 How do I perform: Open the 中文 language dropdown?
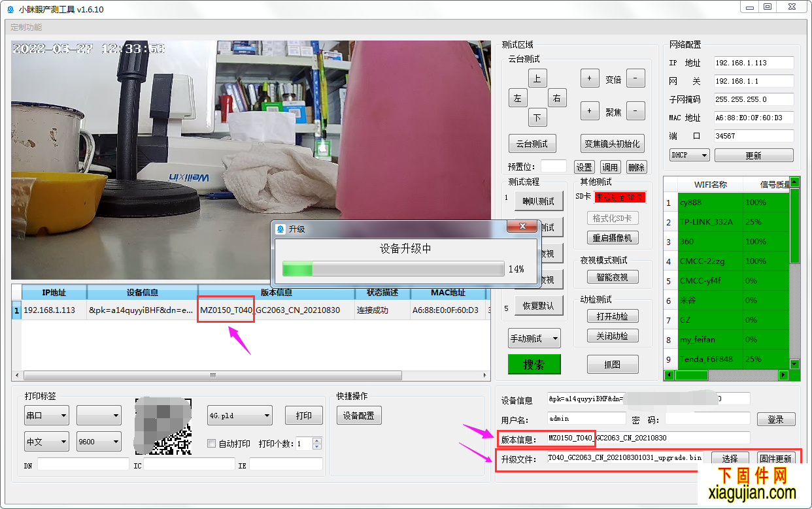(46, 441)
